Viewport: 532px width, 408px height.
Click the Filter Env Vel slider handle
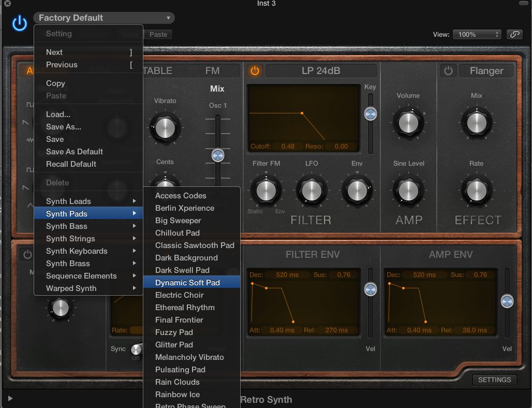pyautogui.click(x=370, y=289)
